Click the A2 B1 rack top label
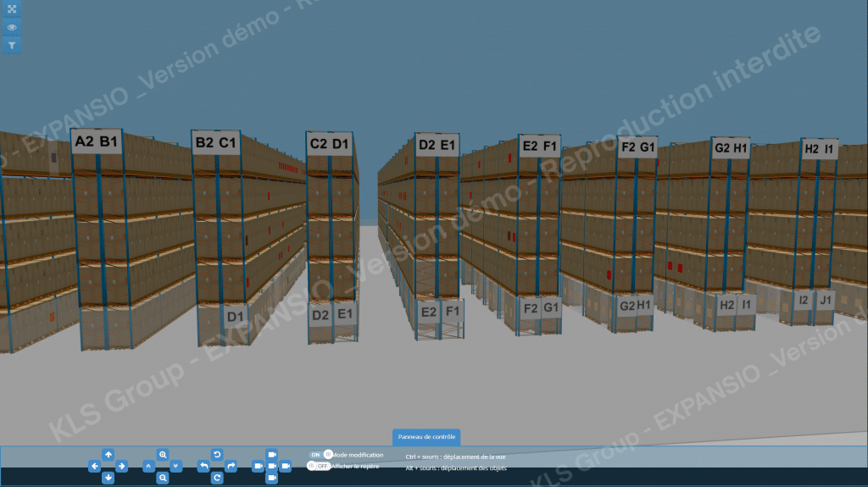The image size is (868, 487). point(97,141)
